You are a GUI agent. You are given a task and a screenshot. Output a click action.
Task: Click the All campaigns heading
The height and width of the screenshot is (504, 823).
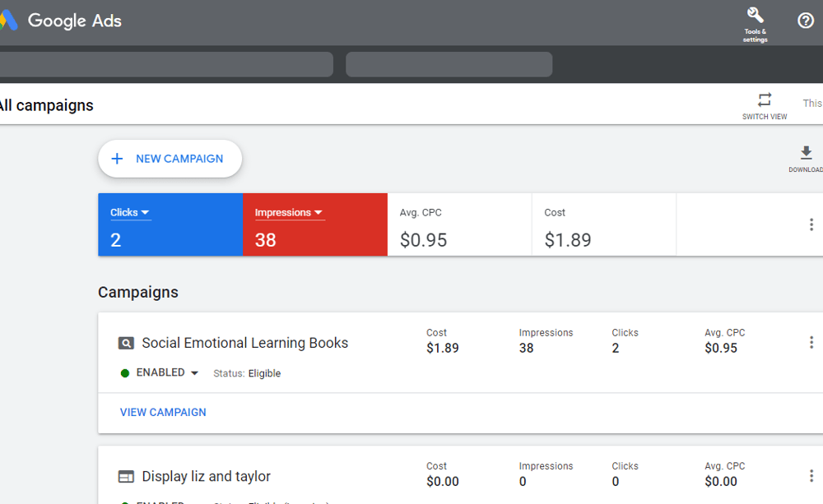point(46,105)
